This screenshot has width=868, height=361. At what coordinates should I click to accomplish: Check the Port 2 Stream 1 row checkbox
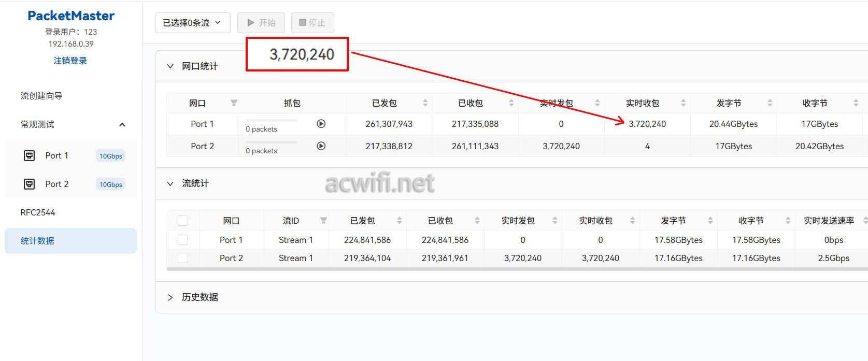(x=183, y=258)
